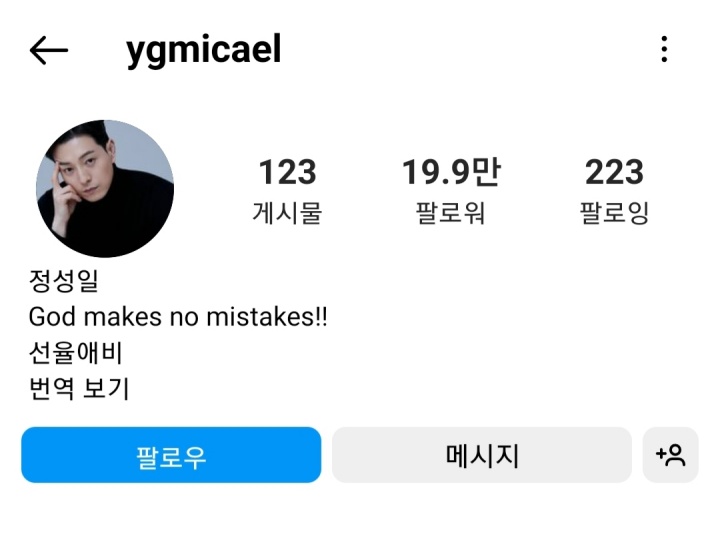View following via the 223 count

coord(614,172)
